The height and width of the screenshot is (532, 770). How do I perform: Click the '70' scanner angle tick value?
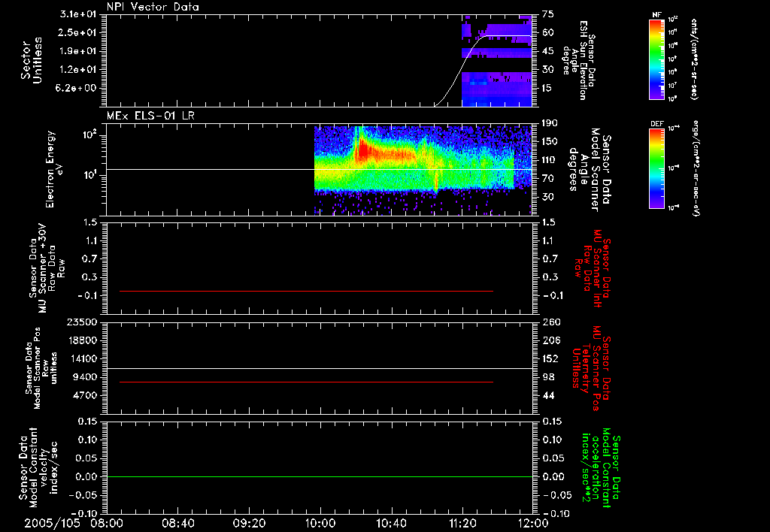click(x=548, y=179)
